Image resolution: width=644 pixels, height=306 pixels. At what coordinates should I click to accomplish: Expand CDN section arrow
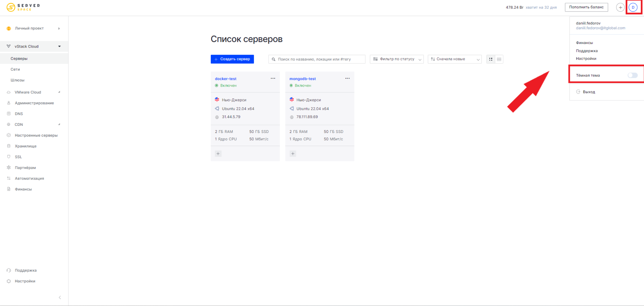tap(59, 124)
